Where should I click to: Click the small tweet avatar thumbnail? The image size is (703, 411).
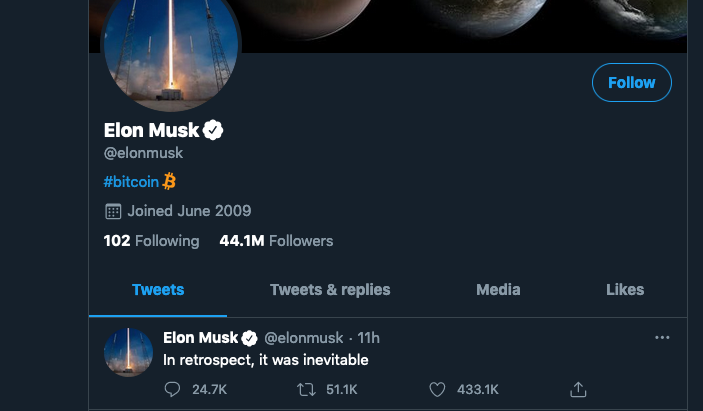click(128, 352)
